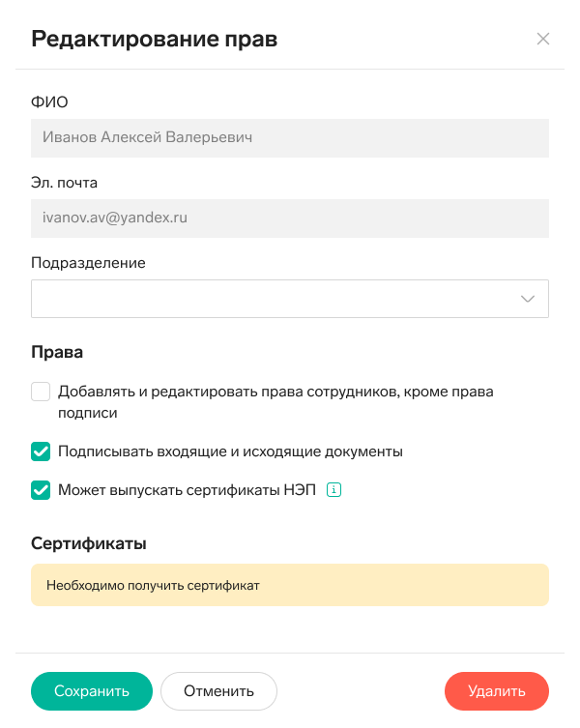
Task: Click inside the empty Подразделение select box
Action: 271,299
